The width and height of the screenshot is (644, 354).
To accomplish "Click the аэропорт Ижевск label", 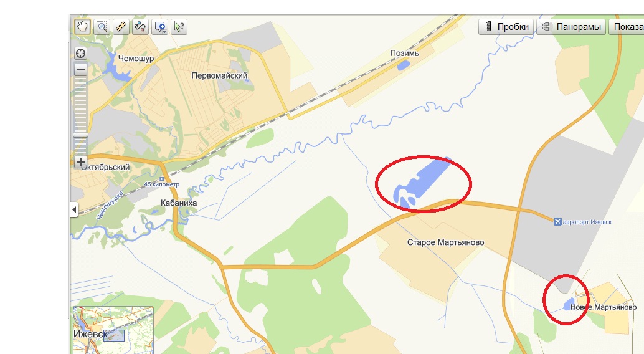I will point(587,222).
